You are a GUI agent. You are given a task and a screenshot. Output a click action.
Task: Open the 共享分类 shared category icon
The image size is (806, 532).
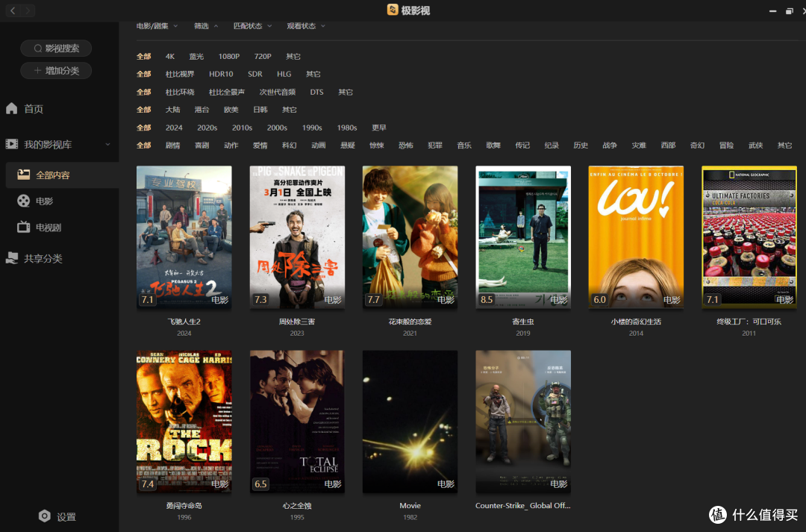(12, 258)
